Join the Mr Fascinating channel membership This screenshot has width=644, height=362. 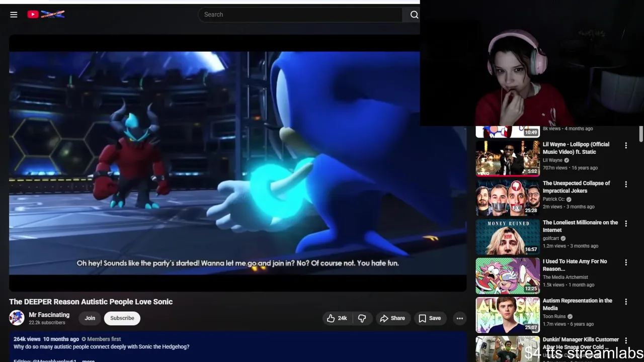[90, 318]
